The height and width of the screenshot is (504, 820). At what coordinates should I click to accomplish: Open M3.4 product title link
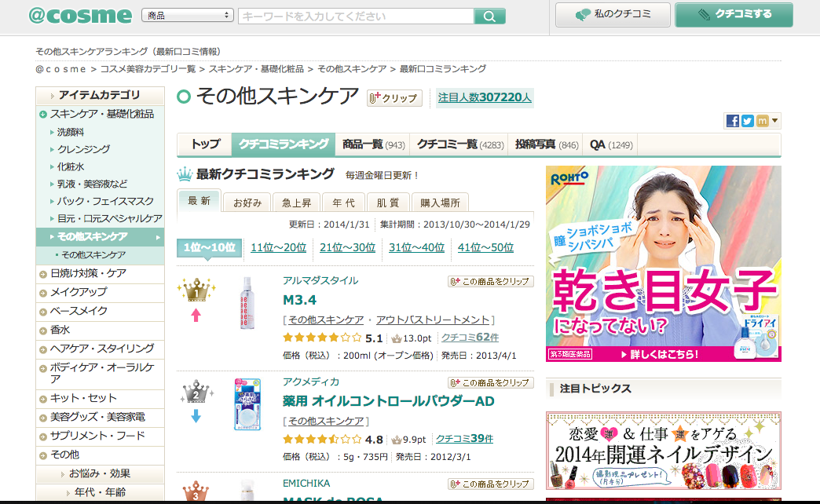(300, 300)
